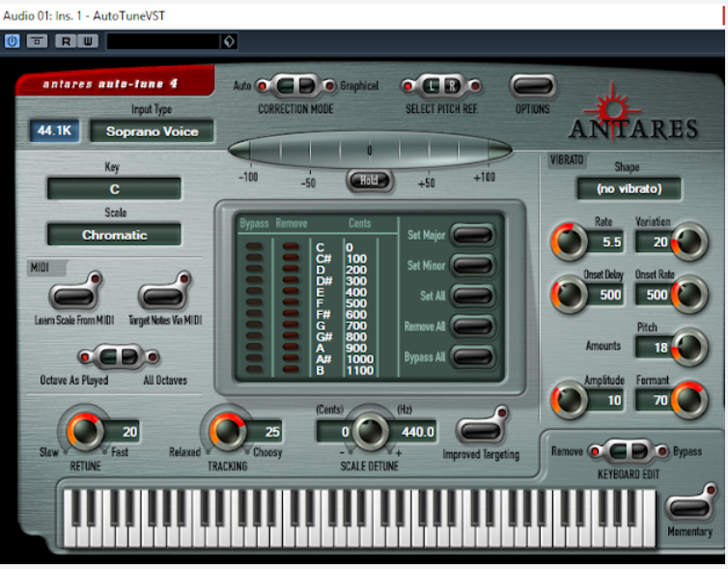Click the Onset Delay knob
The image size is (728, 569).
coord(570,295)
